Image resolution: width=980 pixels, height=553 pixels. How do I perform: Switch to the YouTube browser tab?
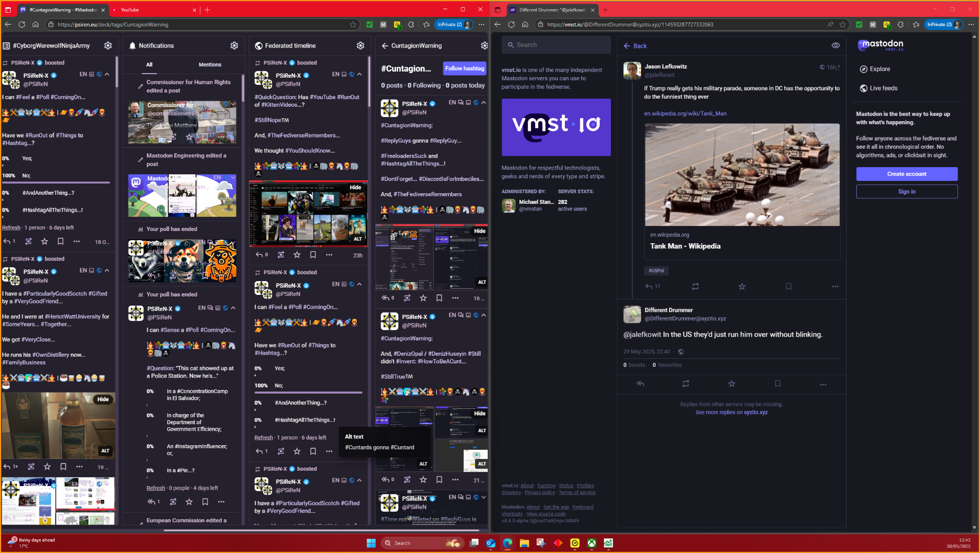point(153,10)
